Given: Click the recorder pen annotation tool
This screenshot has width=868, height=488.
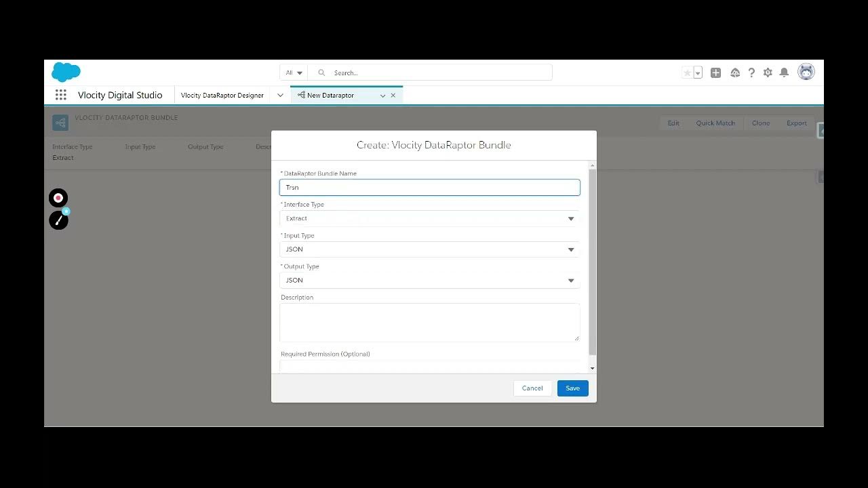Looking at the screenshot, I should (58, 220).
